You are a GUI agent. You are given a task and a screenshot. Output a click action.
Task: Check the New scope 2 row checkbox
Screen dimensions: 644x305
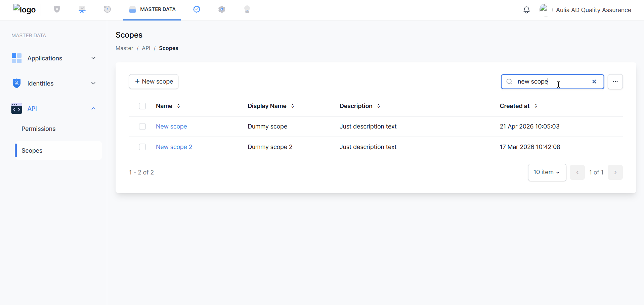point(142,147)
